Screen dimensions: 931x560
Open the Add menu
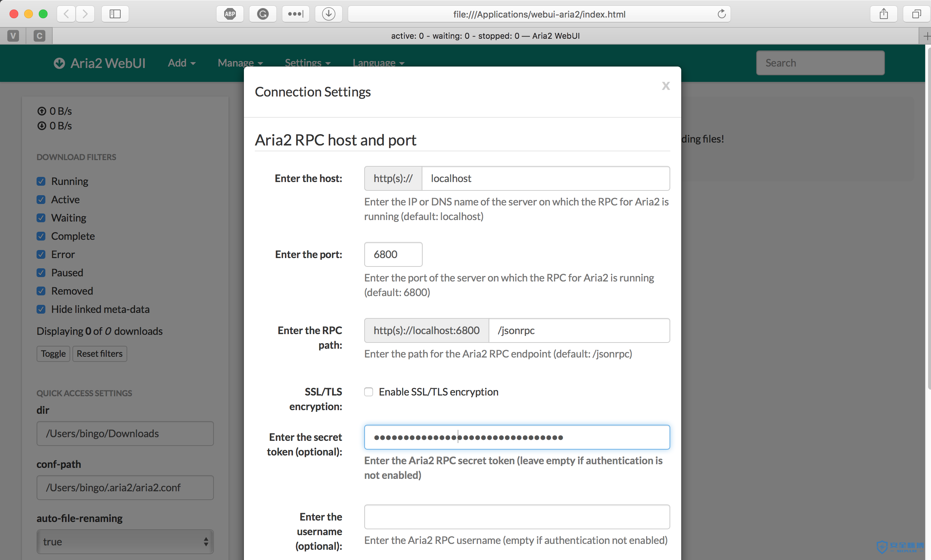(x=181, y=63)
